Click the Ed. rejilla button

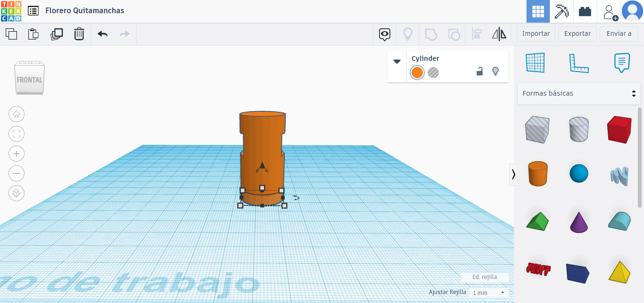[x=485, y=277]
